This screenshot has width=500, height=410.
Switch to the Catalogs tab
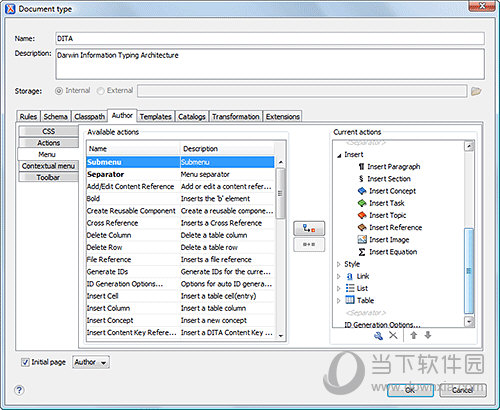point(192,117)
